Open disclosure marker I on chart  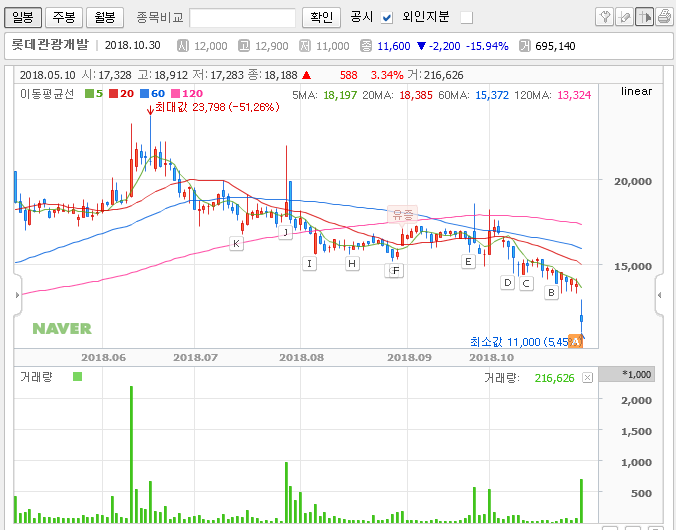pyautogui.click(x=310, y=263)
